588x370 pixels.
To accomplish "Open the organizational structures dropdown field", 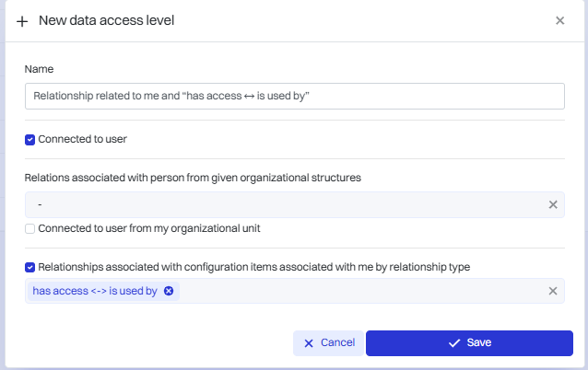I will [286, 204].
